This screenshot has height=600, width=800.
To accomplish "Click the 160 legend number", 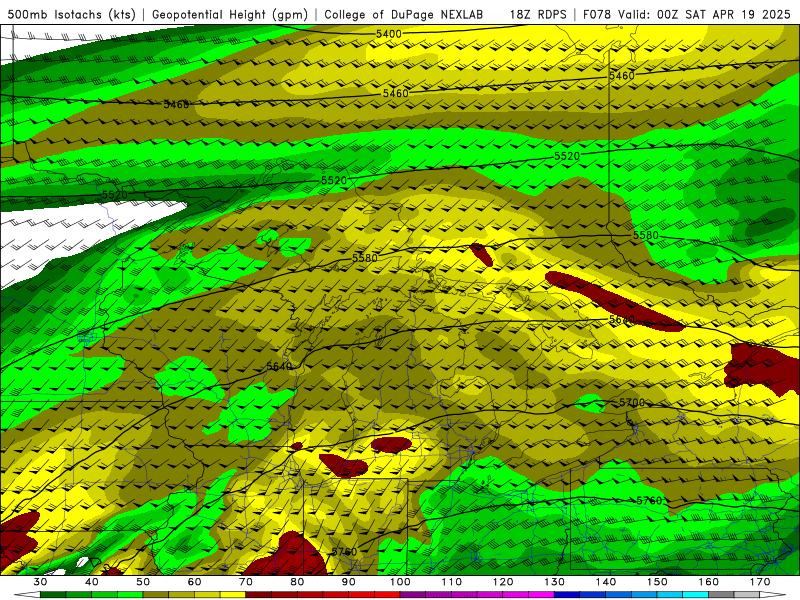I will [x=709, y=582].
